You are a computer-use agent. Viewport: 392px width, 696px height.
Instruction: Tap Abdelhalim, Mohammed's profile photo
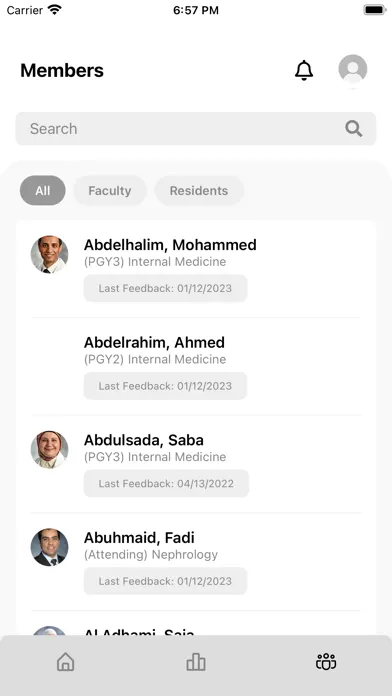pyautogui.click(x=49, y=254)
